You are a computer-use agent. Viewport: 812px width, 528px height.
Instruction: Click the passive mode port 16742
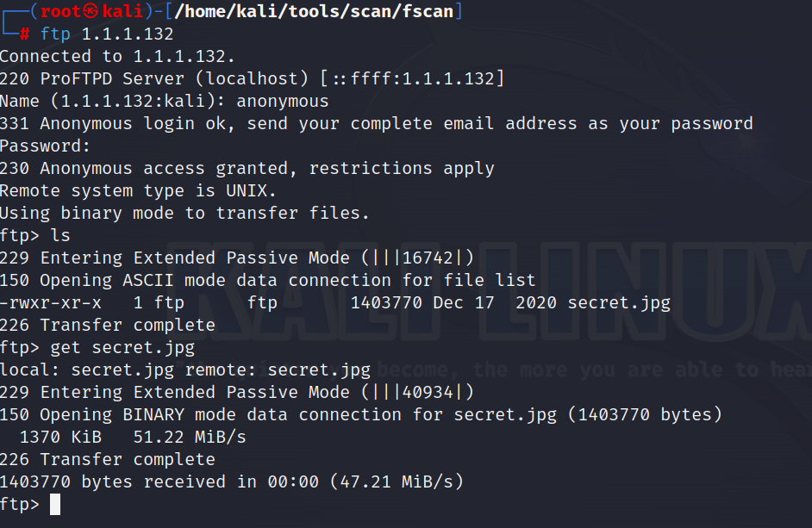click(x=428, y=258)
